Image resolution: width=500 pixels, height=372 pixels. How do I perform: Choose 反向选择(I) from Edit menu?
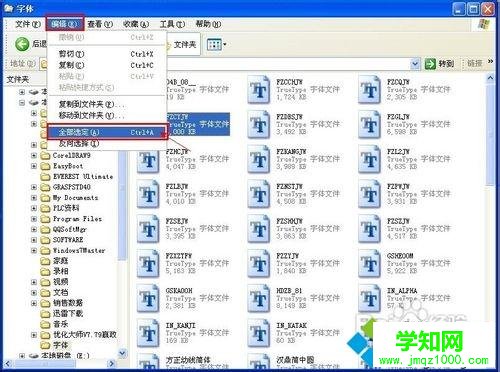[107, 144]
